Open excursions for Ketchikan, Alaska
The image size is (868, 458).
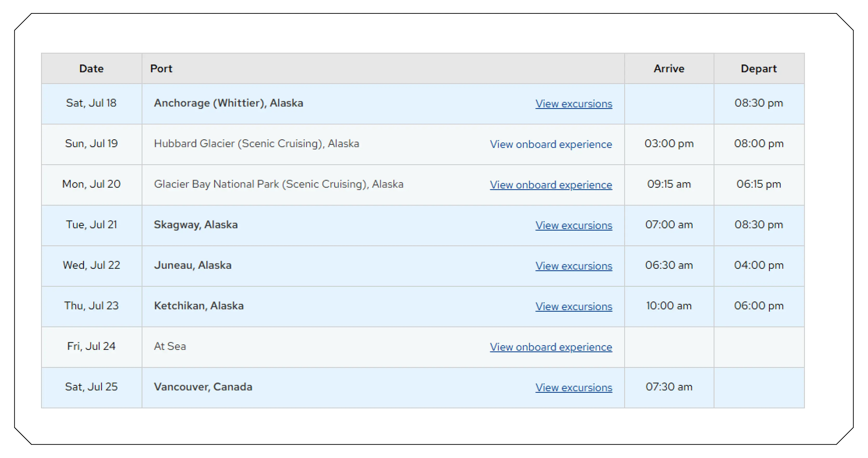pos(574,307)
